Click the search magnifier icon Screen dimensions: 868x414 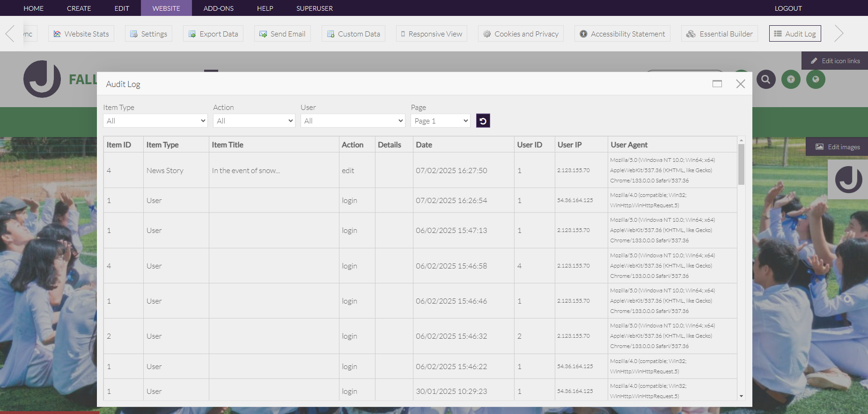(765, 80)
